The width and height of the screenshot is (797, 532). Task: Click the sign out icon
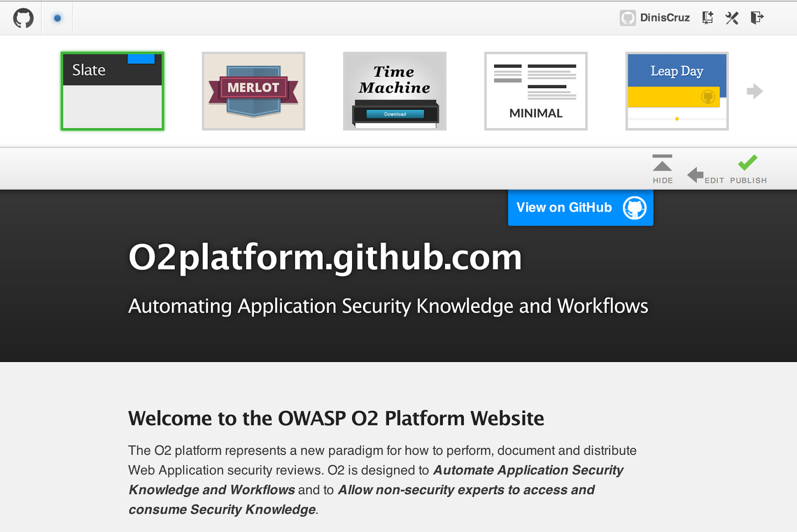coord(757,18)
